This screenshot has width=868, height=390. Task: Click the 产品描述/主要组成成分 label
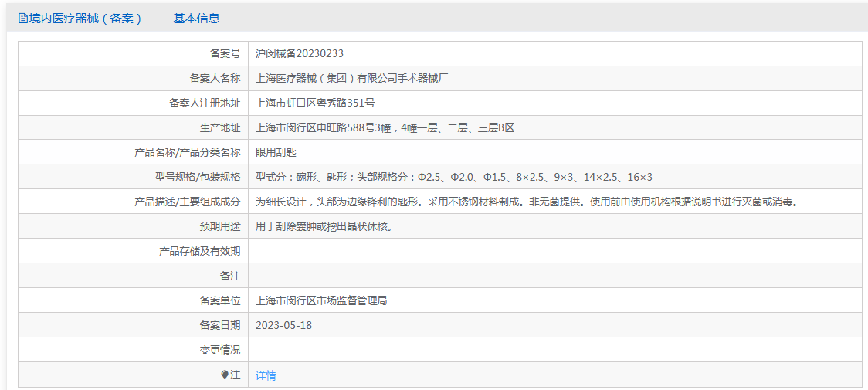[x=188, y=202]
